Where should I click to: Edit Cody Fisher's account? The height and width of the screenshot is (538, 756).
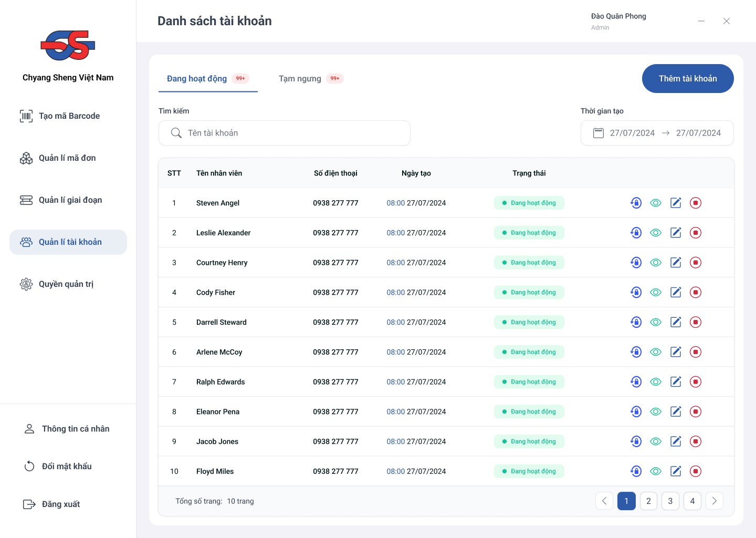(676, 292)
